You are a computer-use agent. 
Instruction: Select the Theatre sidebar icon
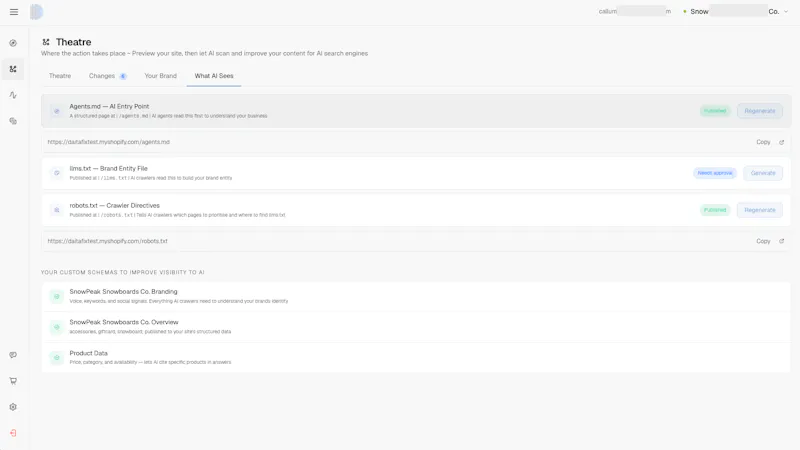(x=13, y=69)
